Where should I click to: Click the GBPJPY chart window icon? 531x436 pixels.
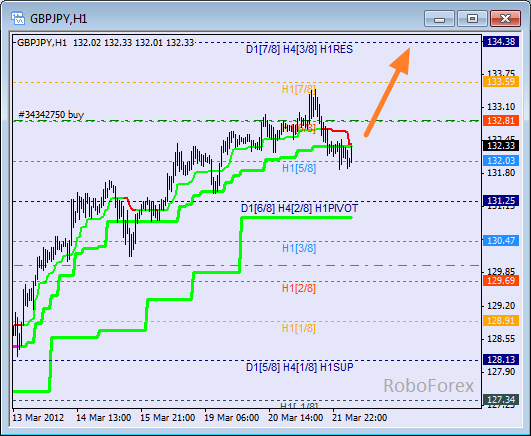pyautogui.click(x=18, y=18)
